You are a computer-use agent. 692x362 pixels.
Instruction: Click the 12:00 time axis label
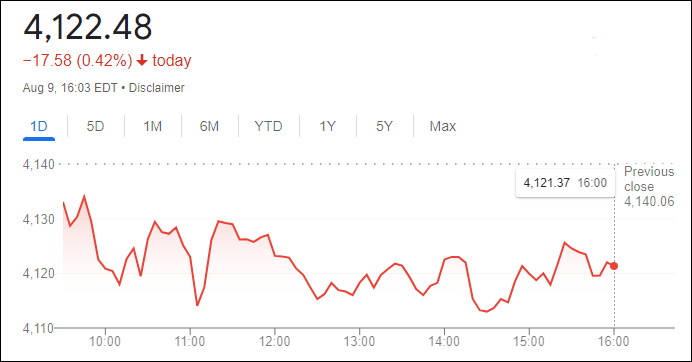tap(275, 342)
